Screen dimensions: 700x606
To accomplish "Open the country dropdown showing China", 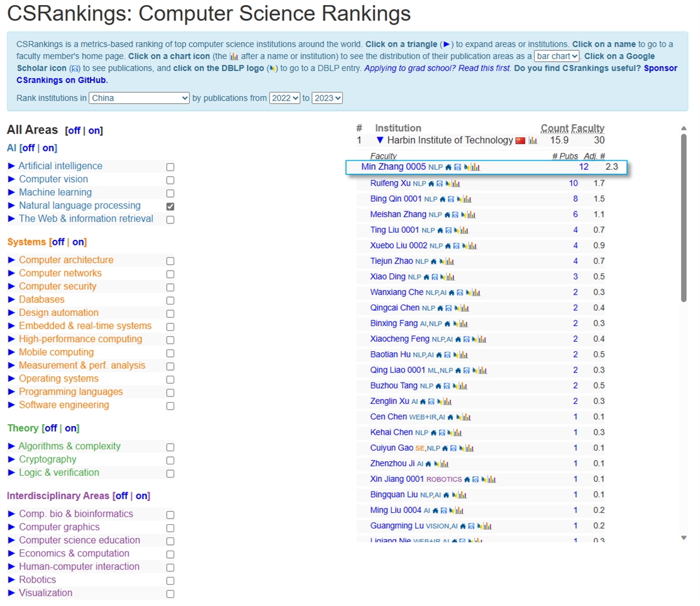I will [139, 98].
